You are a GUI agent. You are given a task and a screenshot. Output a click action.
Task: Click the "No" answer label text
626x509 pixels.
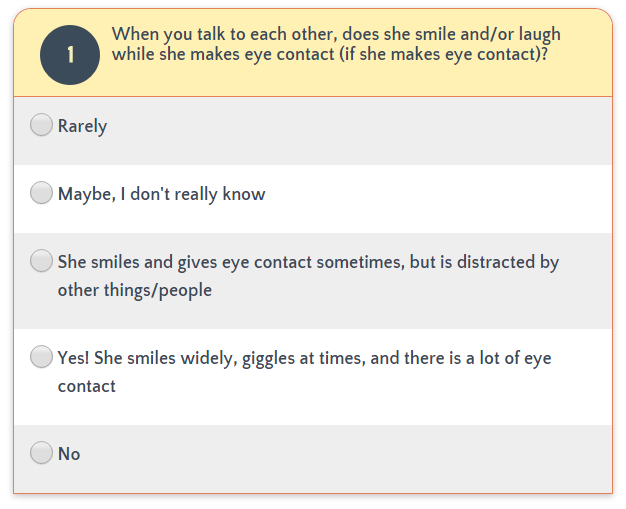click(x=69, y=454)
